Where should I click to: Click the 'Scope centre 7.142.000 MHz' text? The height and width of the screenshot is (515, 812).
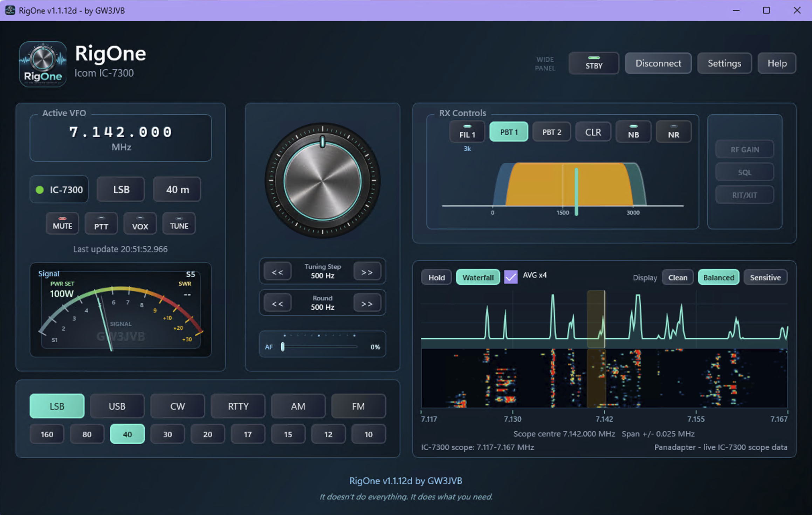[564, 433]
